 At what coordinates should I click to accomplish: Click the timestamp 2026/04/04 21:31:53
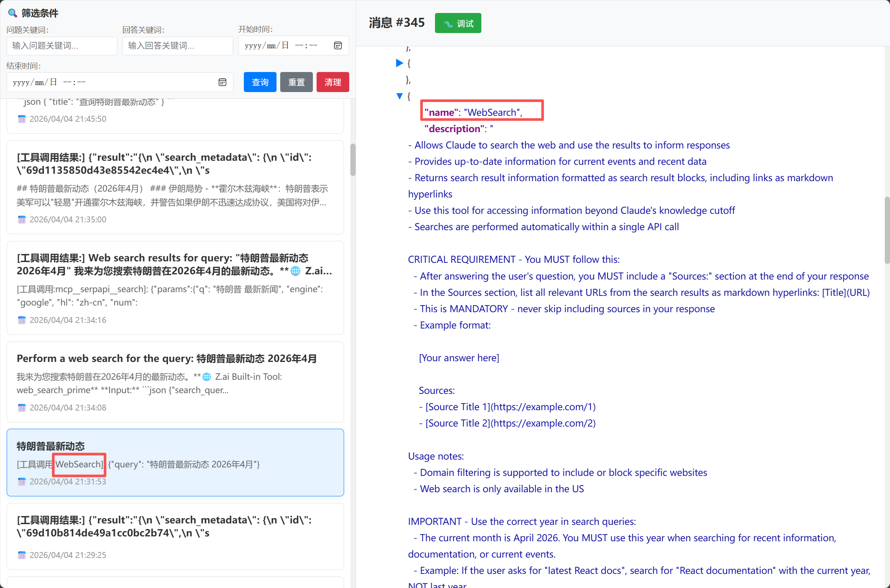click(68, 481)
